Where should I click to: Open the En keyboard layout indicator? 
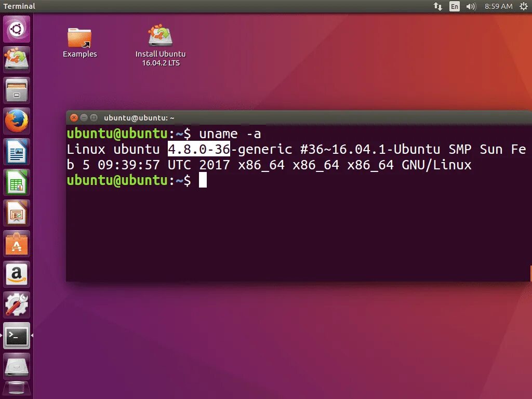[x=454, y=6]
